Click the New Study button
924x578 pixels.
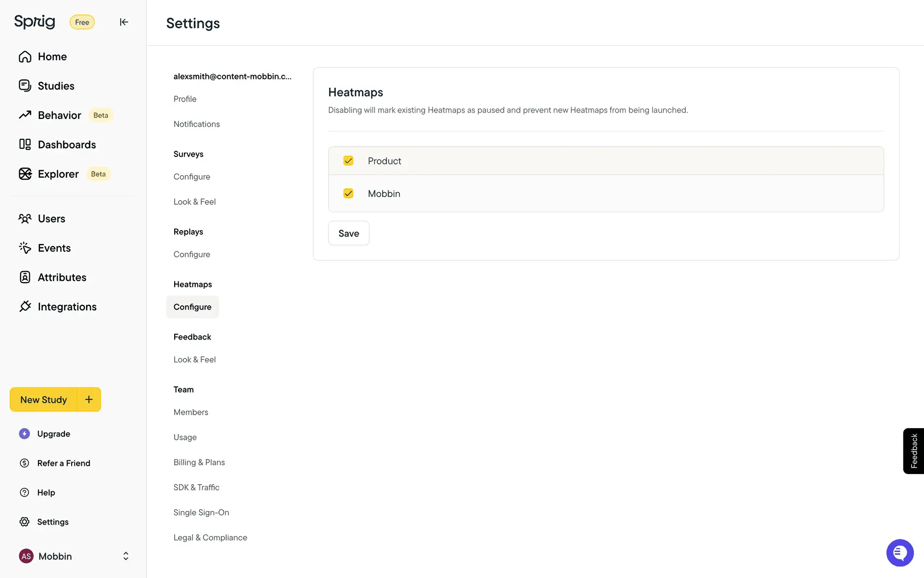coord(43,400)
